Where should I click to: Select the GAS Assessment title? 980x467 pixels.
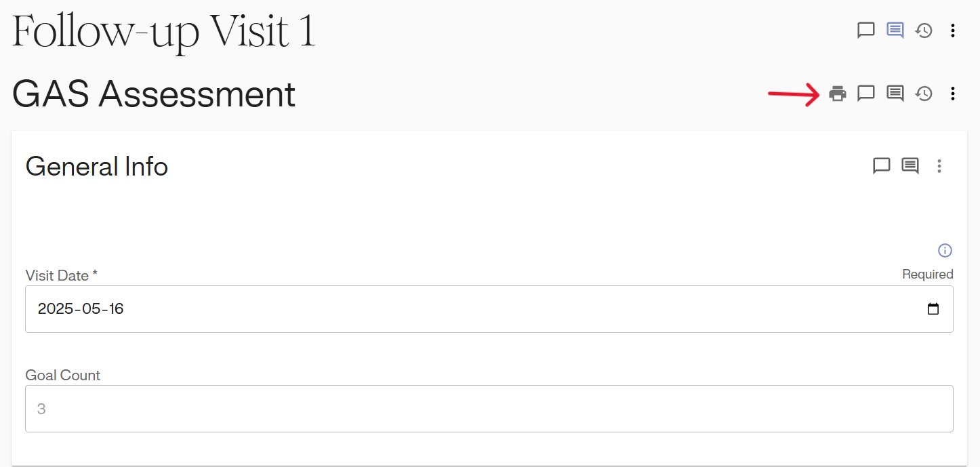pyautogui.click(x=154, y=94)
